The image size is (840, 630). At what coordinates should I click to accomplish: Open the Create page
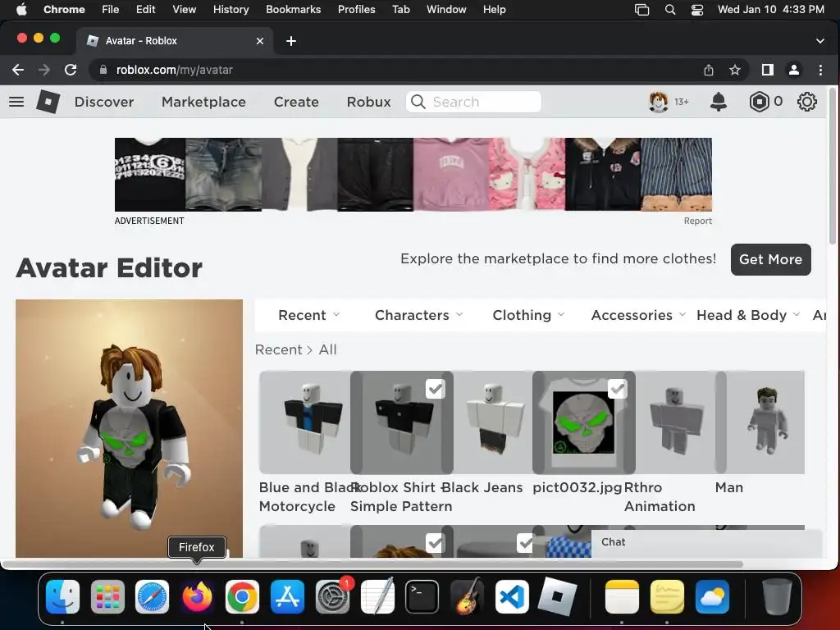click(x=296, y=102)
